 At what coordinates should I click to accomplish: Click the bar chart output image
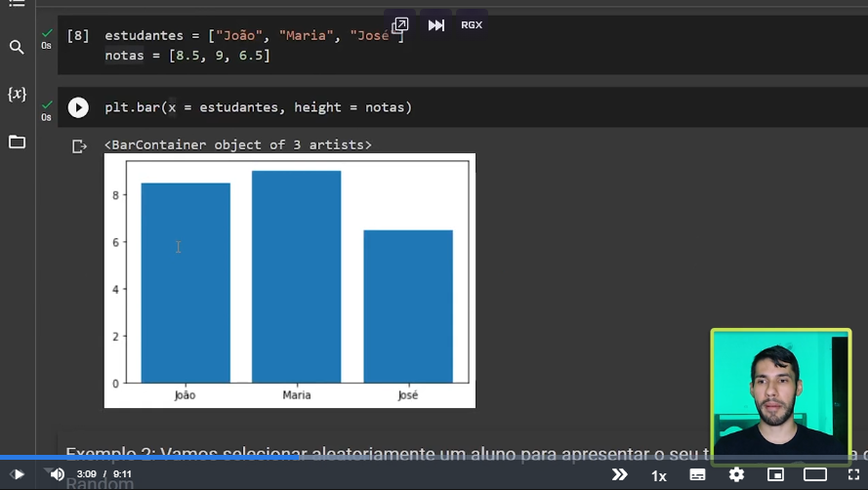click(290, 281)
